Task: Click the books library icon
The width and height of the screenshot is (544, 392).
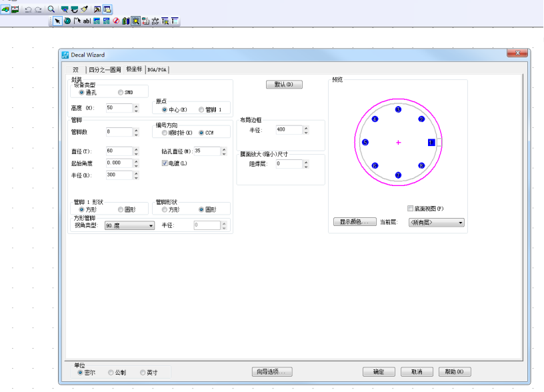Action: coord(126,21)
